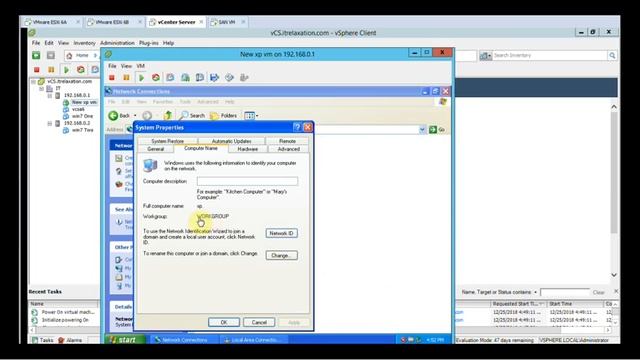Click the Reset icon in vSphere main toolbar
The height and width of the screenshot is (360, 640).
click(81, 70)
